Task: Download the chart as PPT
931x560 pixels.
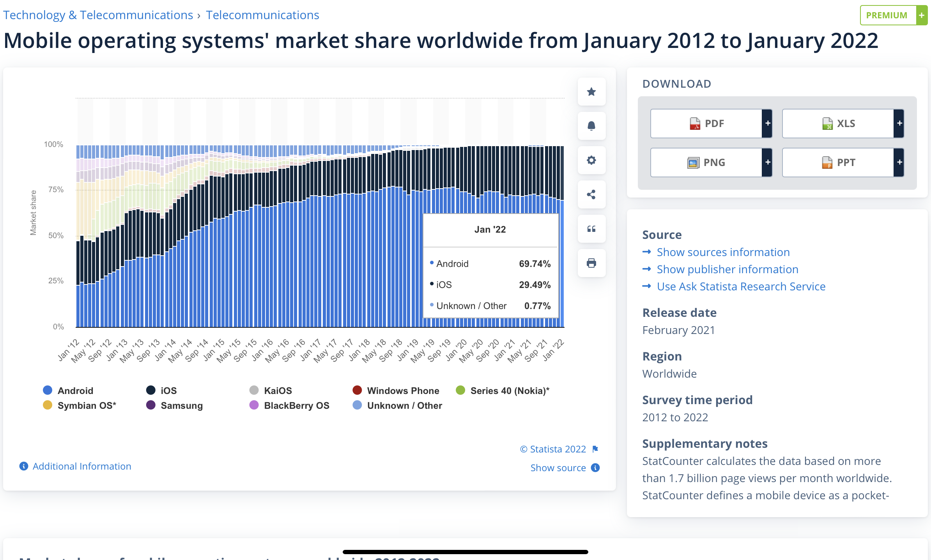Action: pyautogui.click(x=838, y=163)
